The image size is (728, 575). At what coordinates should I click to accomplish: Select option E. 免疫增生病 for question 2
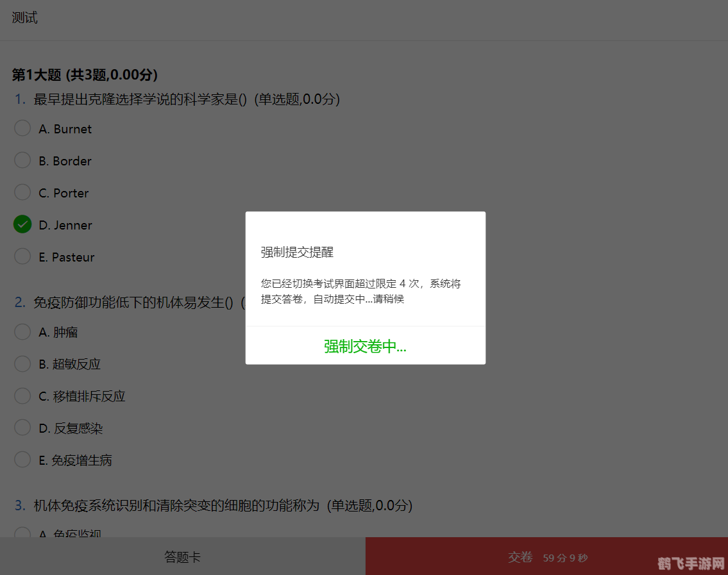[x=22, y=460]
